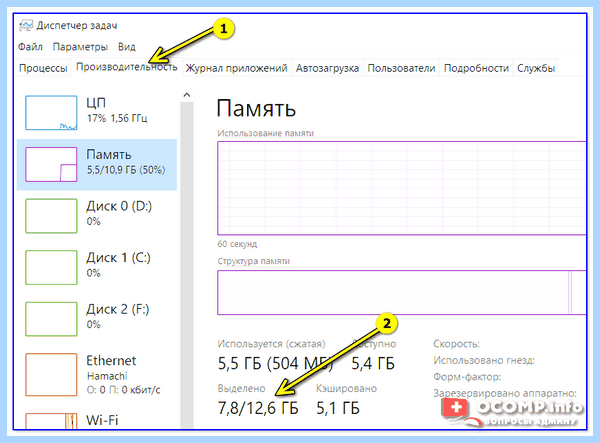Click the Диск 2 (F:) label
This screenshot has width=600, height=443.
[x=117, y=309]
